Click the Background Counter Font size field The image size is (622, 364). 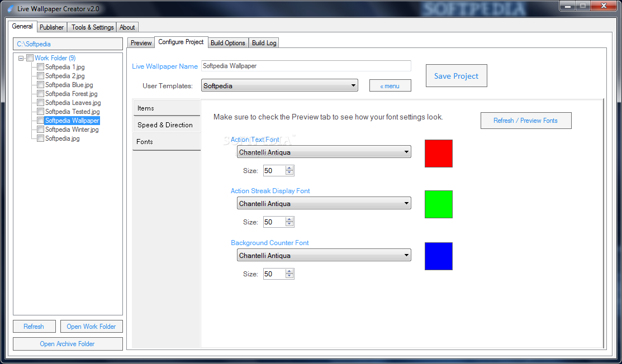click(x=274, y=274)
